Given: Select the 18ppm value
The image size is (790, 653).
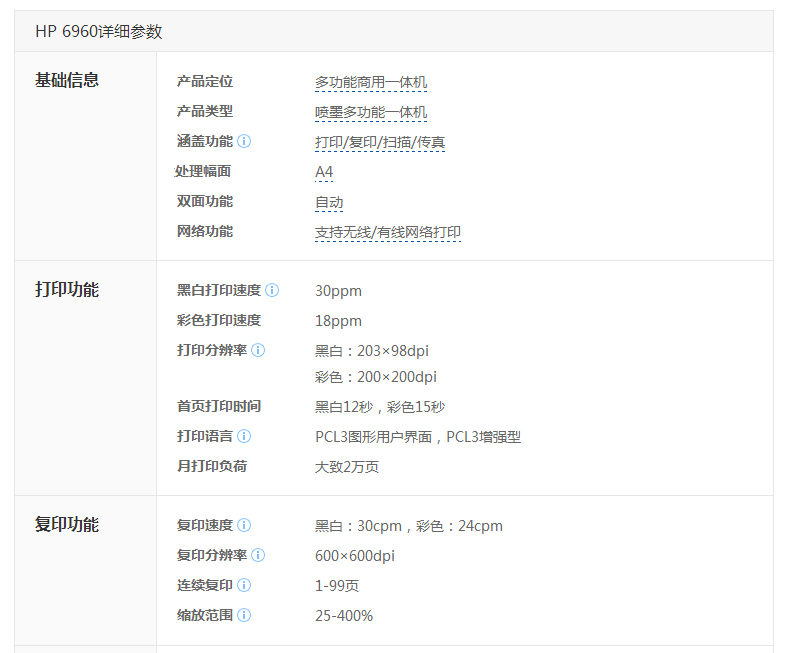Looking at the screenshot, I should point(338,321).
